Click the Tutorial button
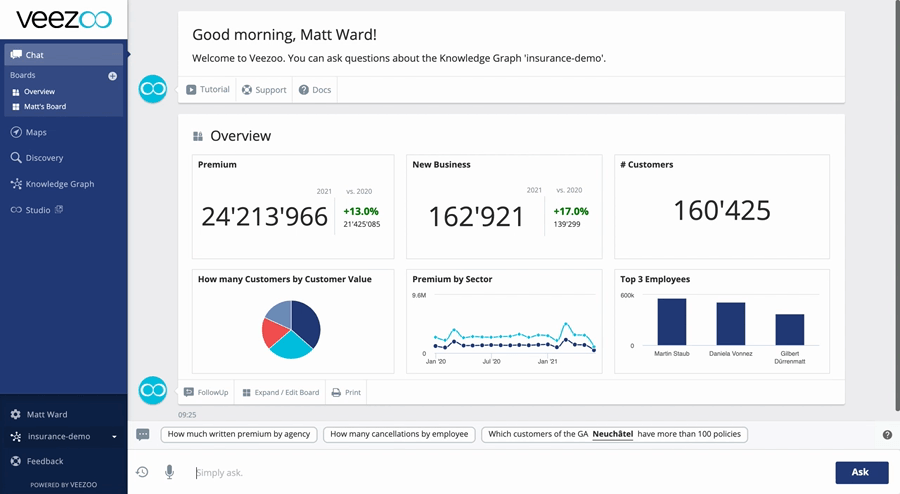 click(x=207, y=90)
